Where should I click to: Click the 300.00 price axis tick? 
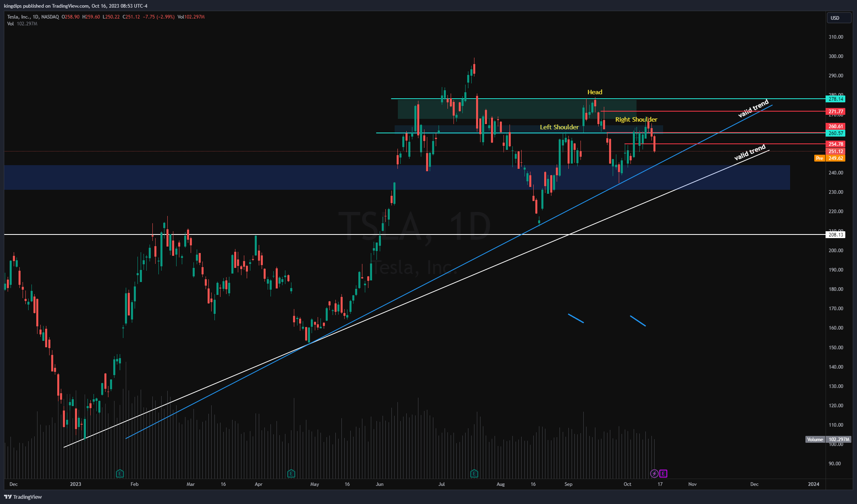click(836, 56)
